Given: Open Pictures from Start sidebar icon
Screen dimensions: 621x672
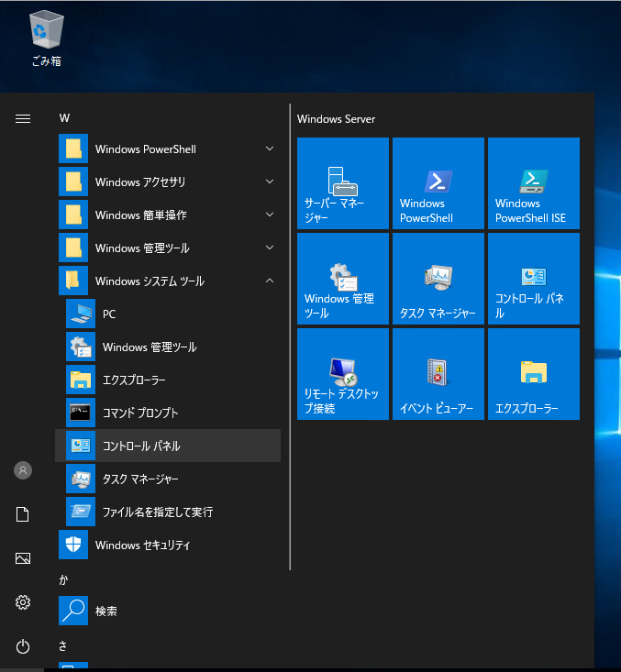Looking at the screenshot, I should (x=23, y=558).
